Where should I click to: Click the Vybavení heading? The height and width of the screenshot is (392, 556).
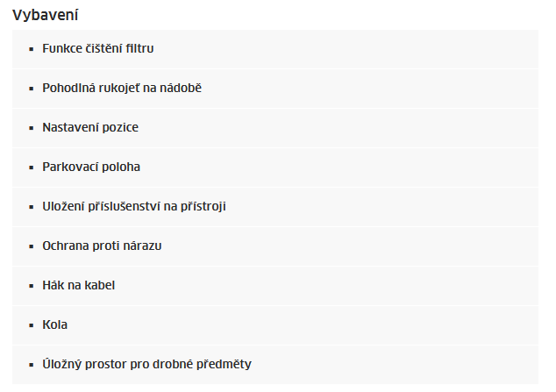(x=45, y=15)
